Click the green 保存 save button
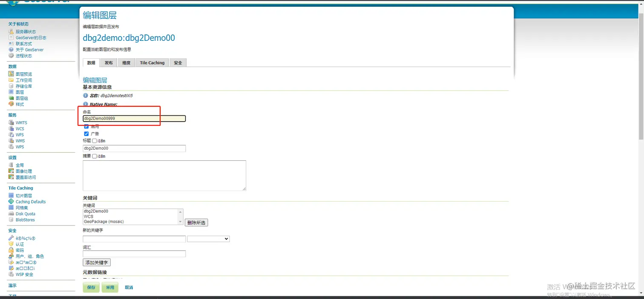This screenshot has height=299, width=644. click(91, 288)
